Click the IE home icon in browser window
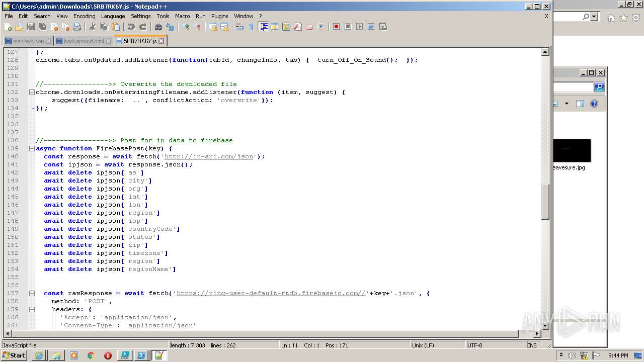 point(611,18)
